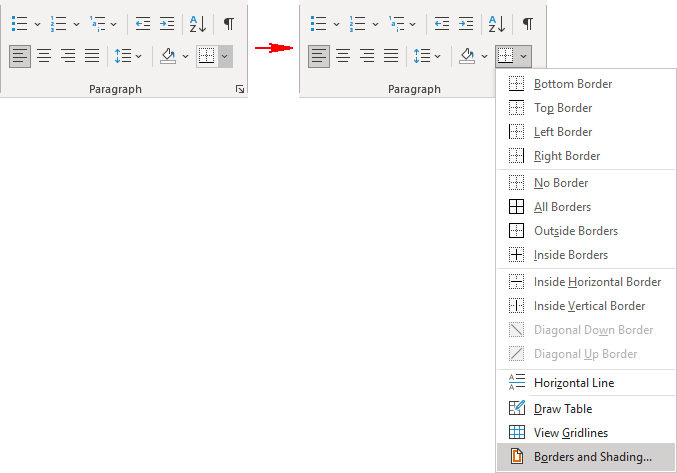Image resolution: width=677 pixels, height=473 pixels.
Task: Choose No Border menu entry
Action: tap(585, 183)
